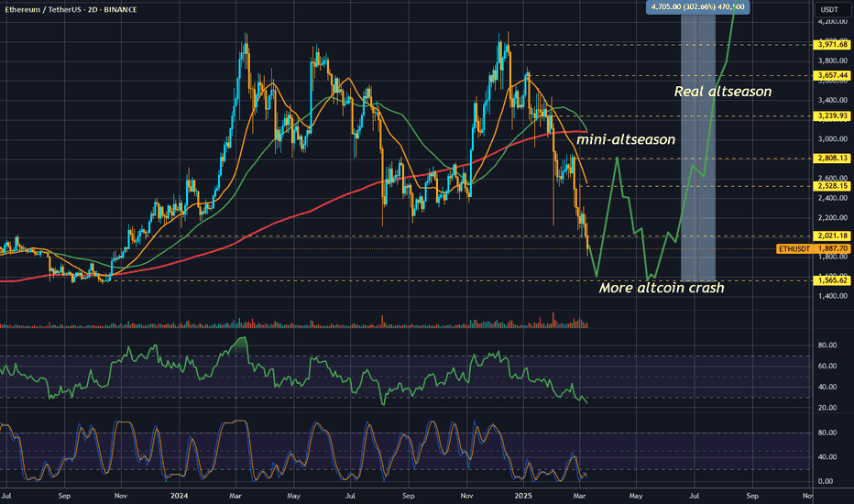Select the 'More altcoin crash' text annotation
This screenshot has width=854, height=504.
click(662, 288)
